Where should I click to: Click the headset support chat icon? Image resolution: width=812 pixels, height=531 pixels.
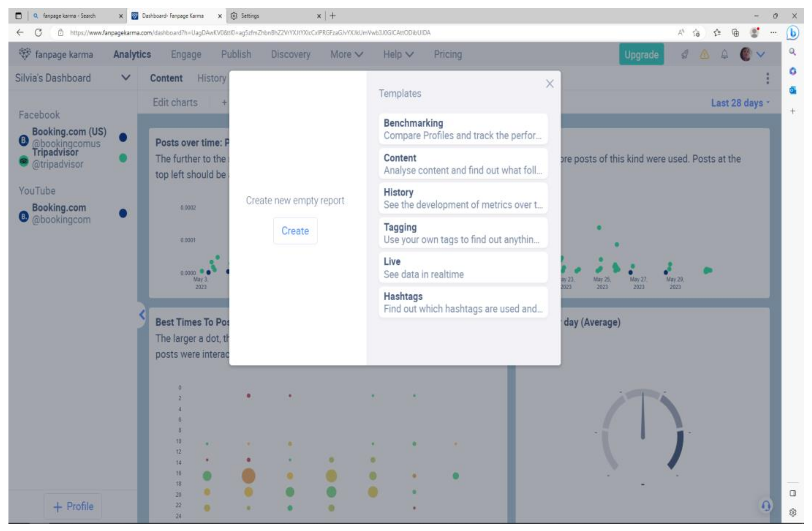(766, 505)
